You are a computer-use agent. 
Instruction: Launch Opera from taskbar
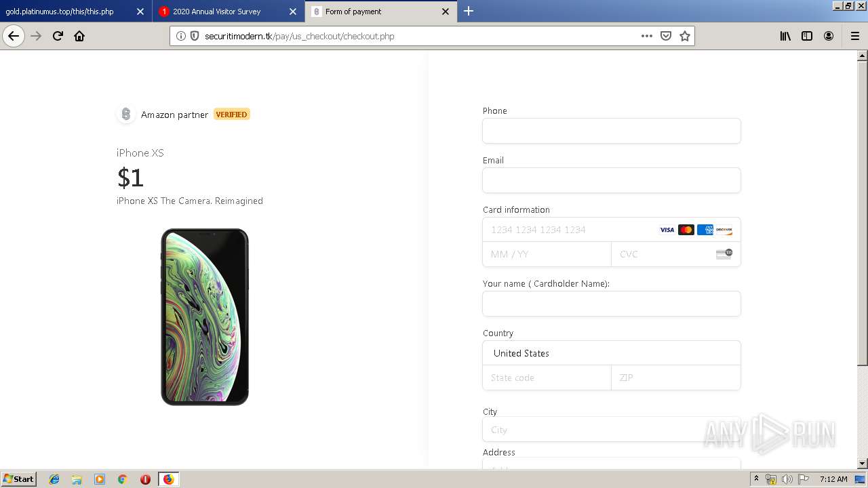145,479
